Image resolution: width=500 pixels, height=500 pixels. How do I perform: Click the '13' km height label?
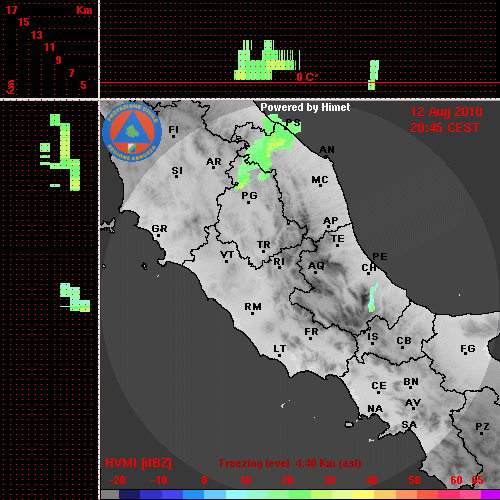pyautogui.click(x=37, y=35)
